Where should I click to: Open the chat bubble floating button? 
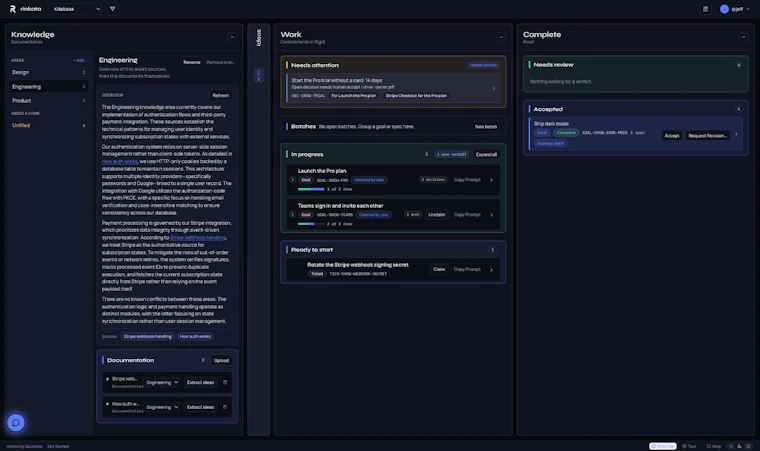(x=16, y=422)
